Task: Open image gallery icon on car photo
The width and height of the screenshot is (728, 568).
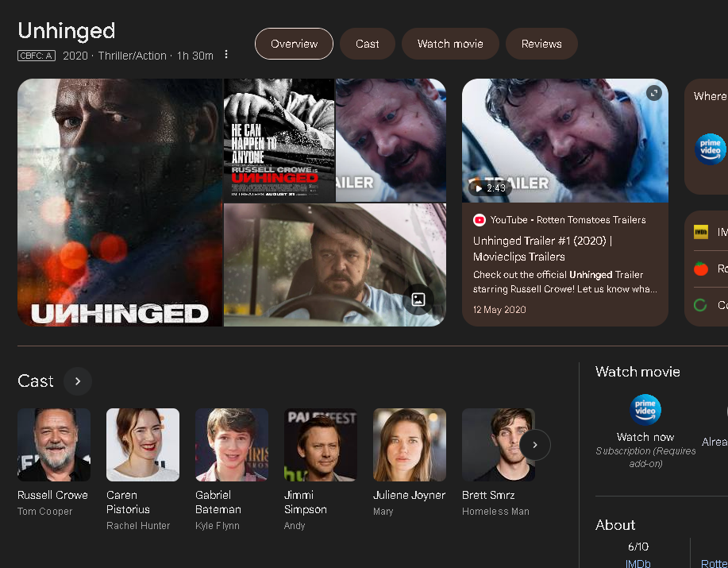Action: coord(418,299)
